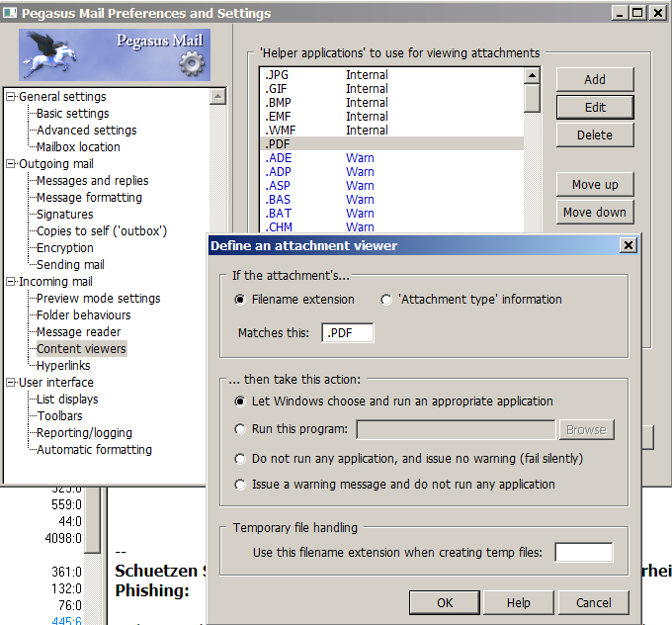Image resolution: width=672 pixels, height=625 pixels.
Task: Select the Run this program option
Action: point(240,429)
